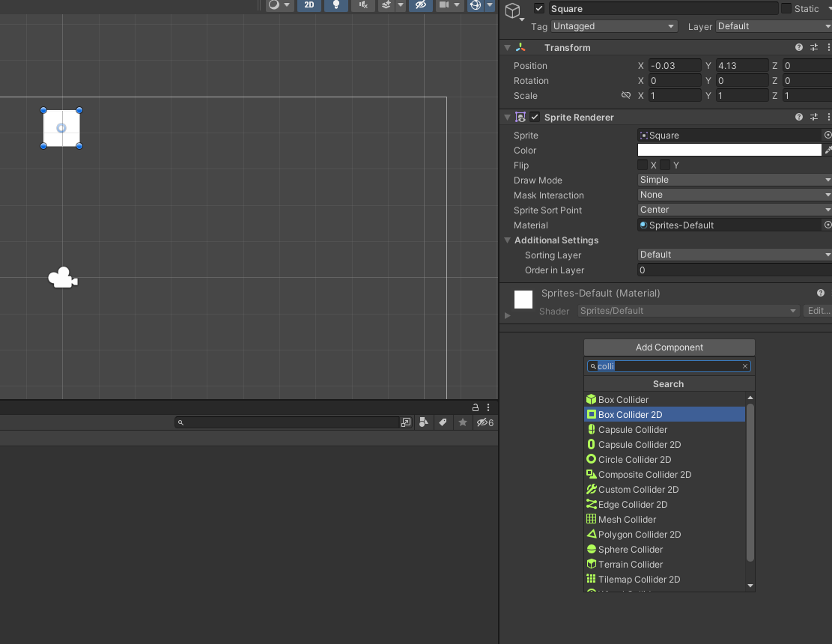Toggle the 2D view mode button

click(309, 4)
